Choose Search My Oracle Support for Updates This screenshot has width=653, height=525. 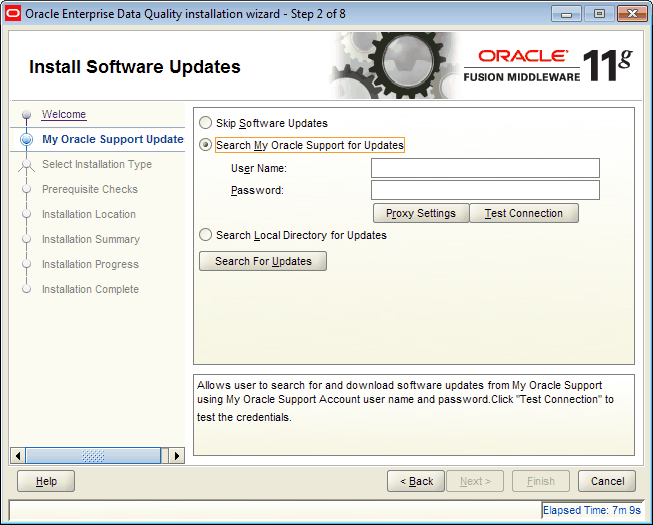pyautogui.click(x=205, y=145)
